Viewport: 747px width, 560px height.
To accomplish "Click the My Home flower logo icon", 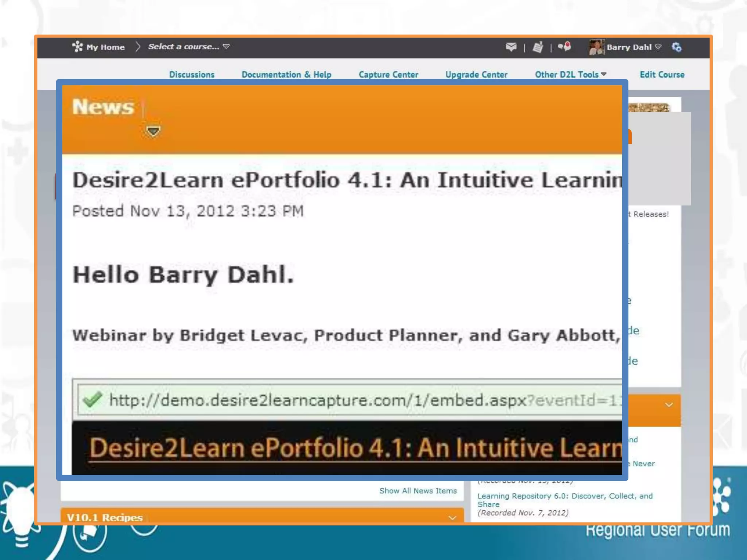I will [x=77, y=47].
